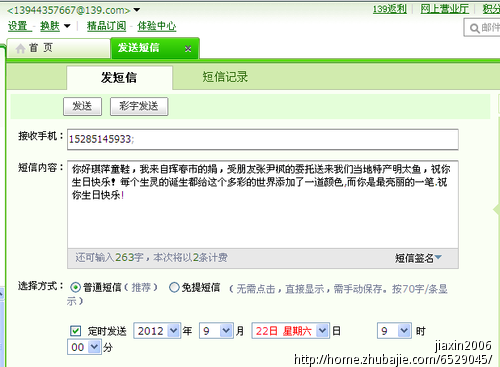This screenshot has height=367, width=500.
Task: Expand the 短信签名 dropdown
Action: pyautogui.click(x=418, y=258)
